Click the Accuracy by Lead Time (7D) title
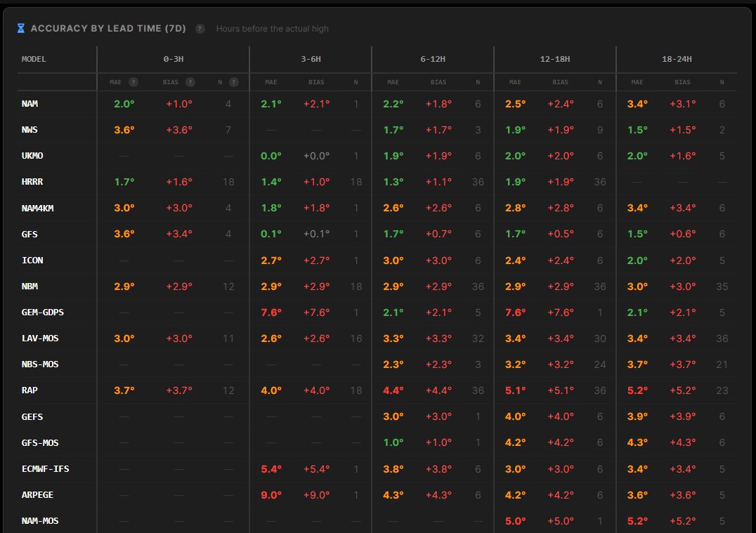756x533 pixels. point(108,28)
